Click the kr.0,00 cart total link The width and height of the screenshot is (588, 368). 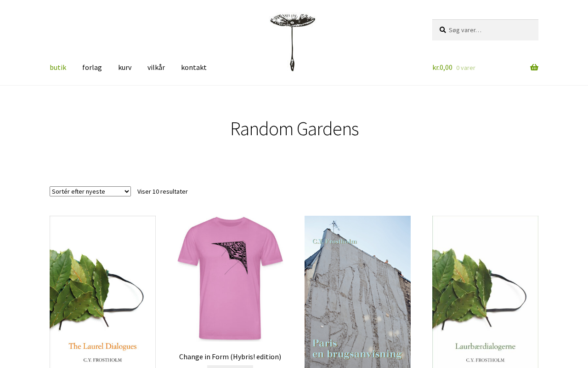point(442,68)
